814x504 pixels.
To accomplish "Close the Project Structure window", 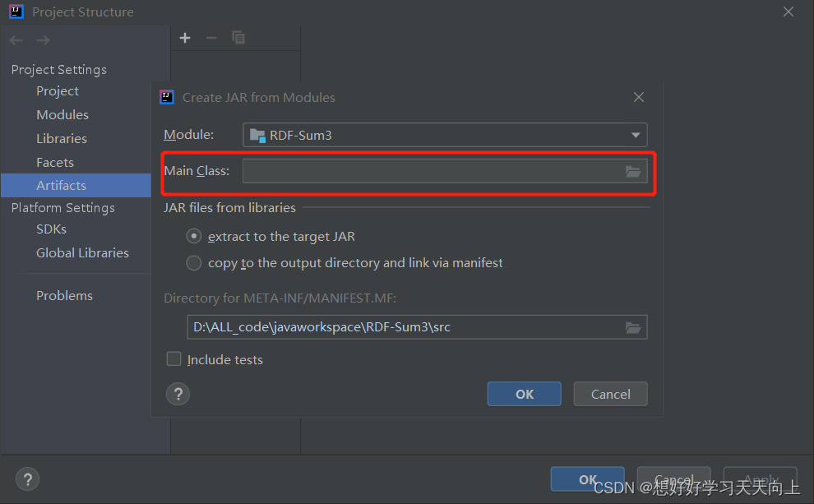I will 788,12.
